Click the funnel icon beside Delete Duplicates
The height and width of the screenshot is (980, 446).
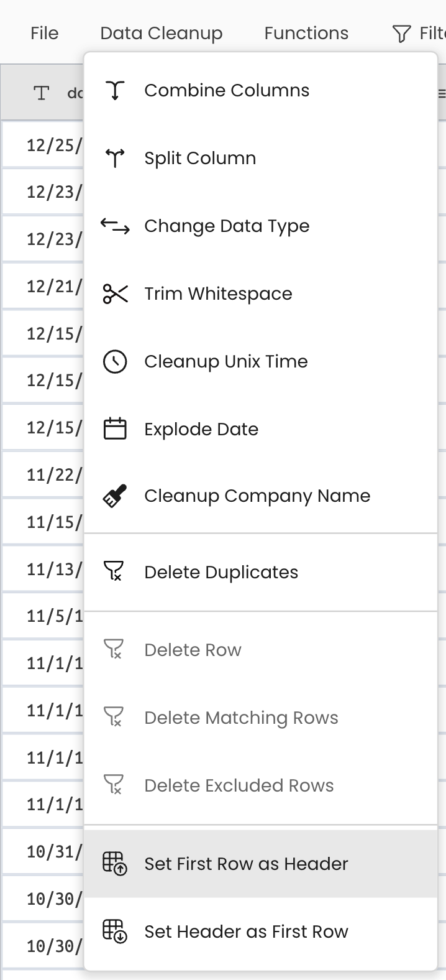[x=115, y=571]
